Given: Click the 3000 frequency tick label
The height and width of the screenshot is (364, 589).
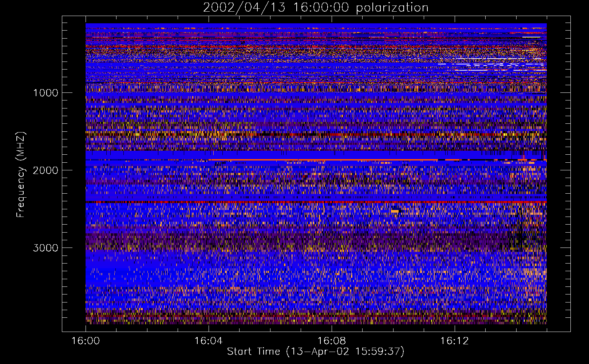Looking at the screenshot, I should (x=46, y=248).
